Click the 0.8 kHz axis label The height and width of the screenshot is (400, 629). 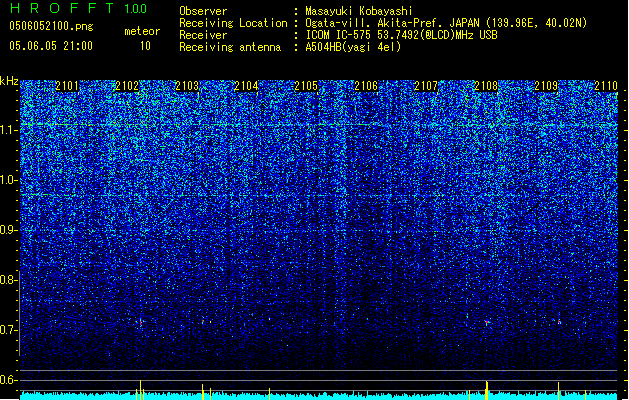pyautogui.click(x=9, y=280)
